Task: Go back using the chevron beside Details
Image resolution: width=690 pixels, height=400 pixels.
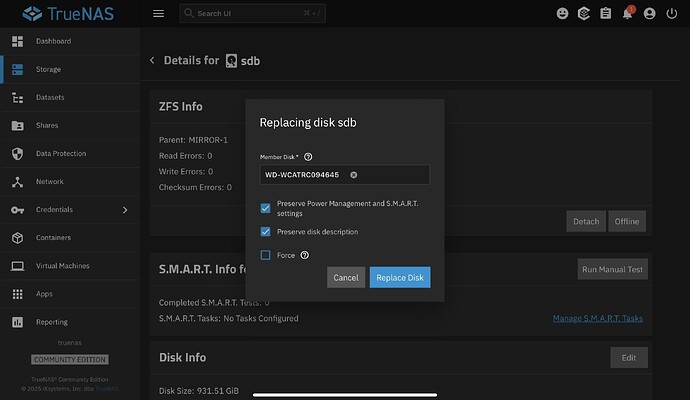Action: (x=153, y=60)
